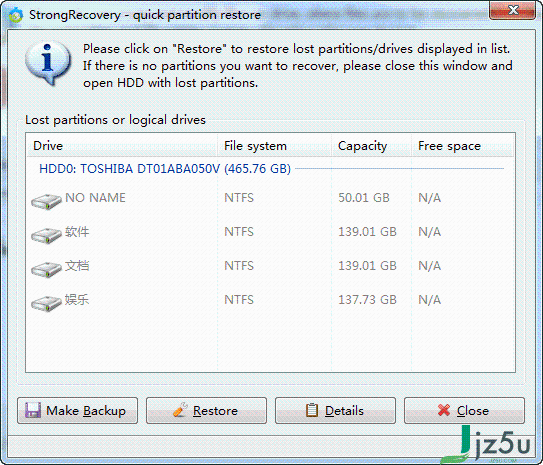
Task: Click the wrench icon on Restore button
Action: [x=180, y=410]
